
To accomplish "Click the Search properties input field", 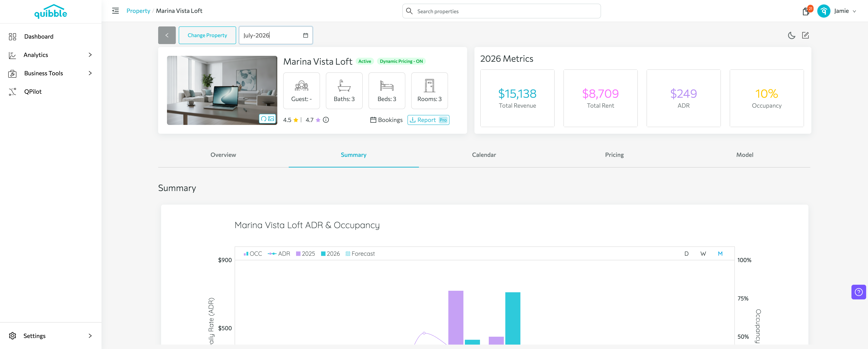I will click(501, 11).
